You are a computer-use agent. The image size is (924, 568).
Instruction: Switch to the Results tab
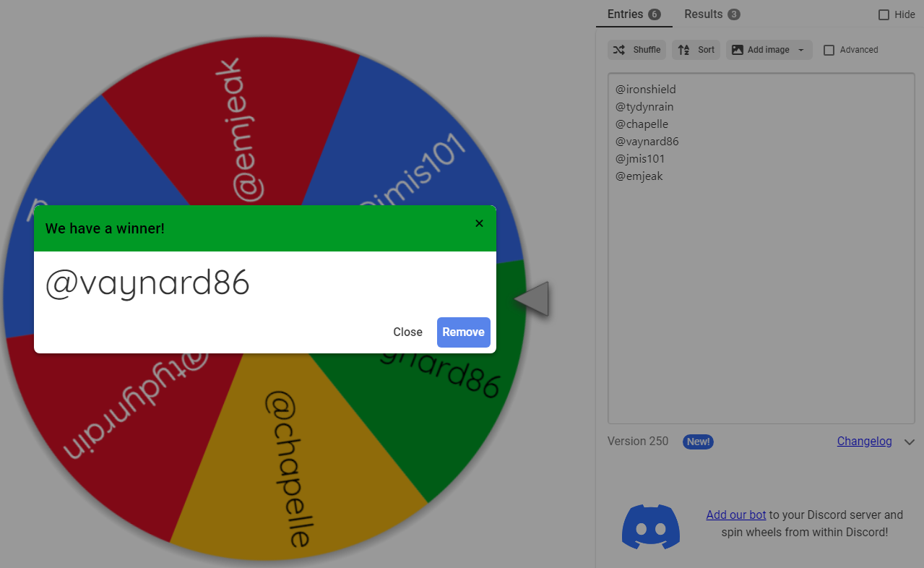pyautogui.click(x=712, y=14)
